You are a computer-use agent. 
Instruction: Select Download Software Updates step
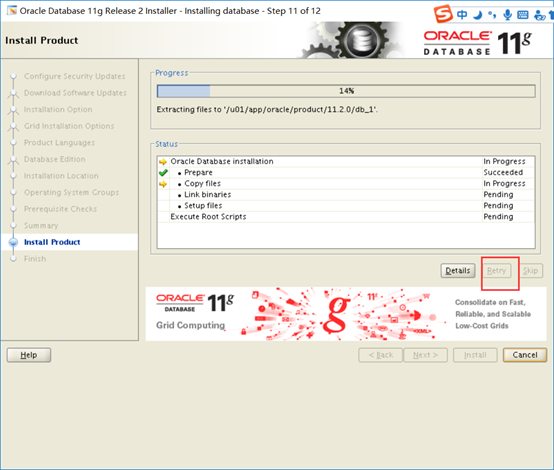pyautogui.click(x=75, y=93)
